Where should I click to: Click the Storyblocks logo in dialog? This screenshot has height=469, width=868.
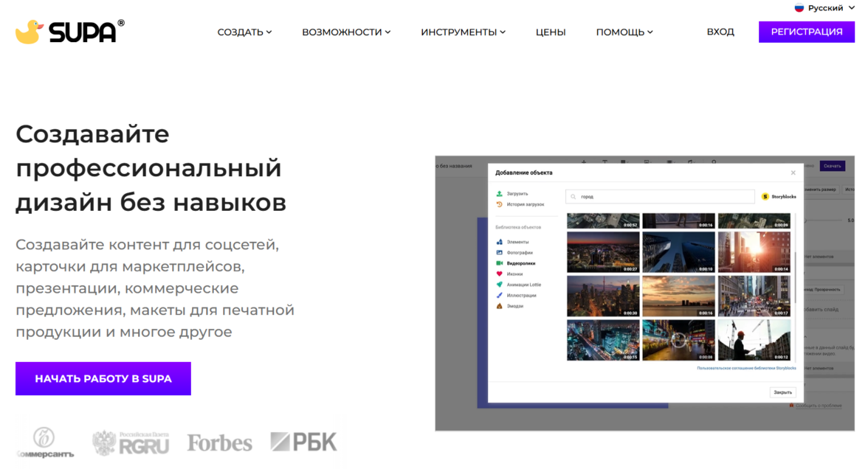click(x=779, y=196)
